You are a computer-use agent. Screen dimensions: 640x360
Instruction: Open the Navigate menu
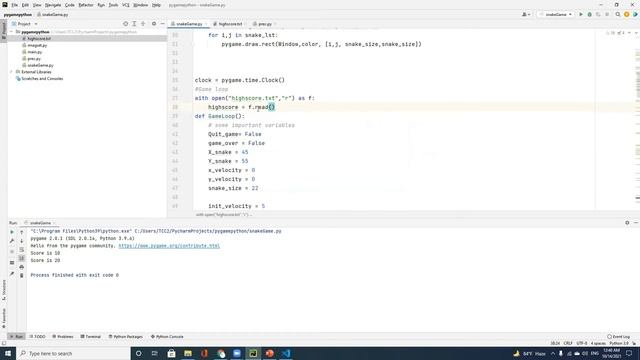(x=53, y=5)
